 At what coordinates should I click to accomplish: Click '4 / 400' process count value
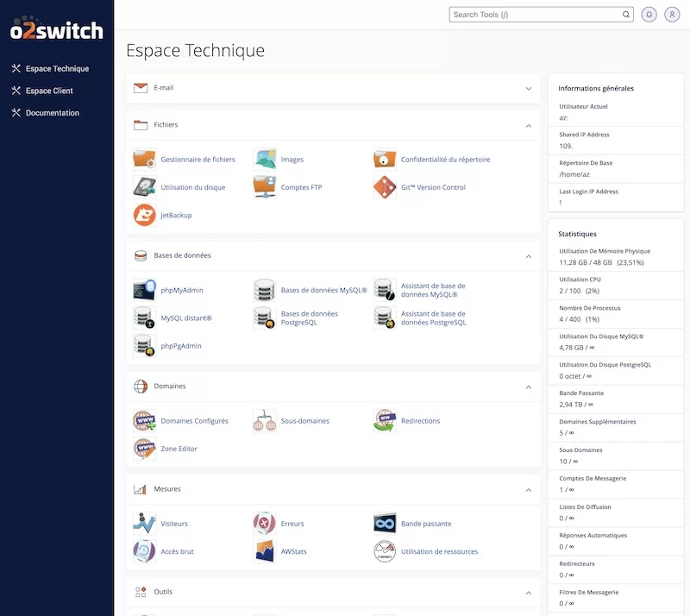[x=570, y=319]
